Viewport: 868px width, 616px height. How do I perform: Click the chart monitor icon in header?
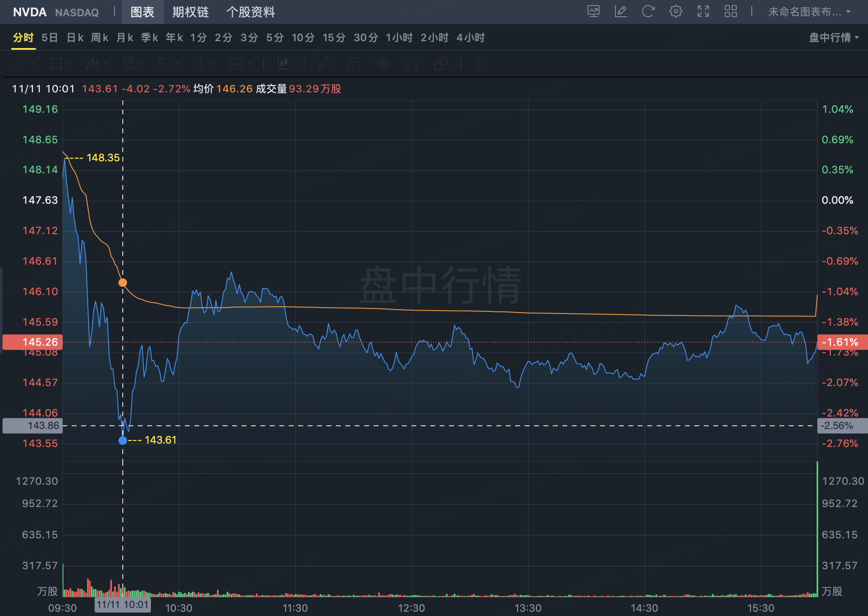pos(594,12)
